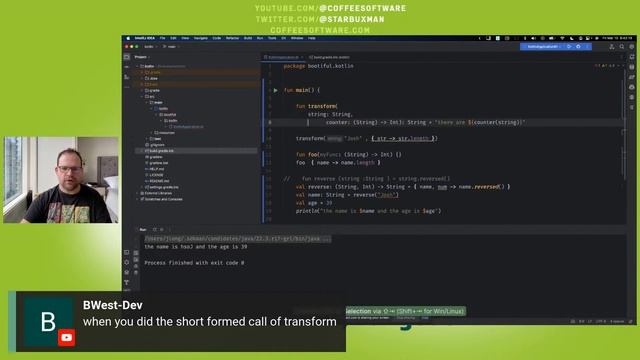640x360 pixels.
Task: Open the IntelliJ IDEA application menu
Action: click(144, 38)
